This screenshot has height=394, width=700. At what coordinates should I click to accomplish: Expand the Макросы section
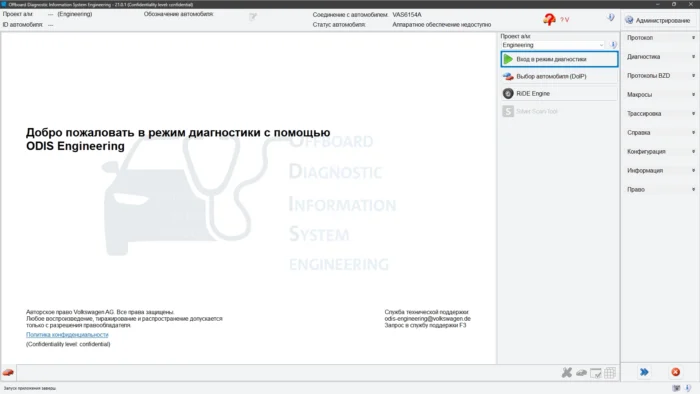(660, 95)
